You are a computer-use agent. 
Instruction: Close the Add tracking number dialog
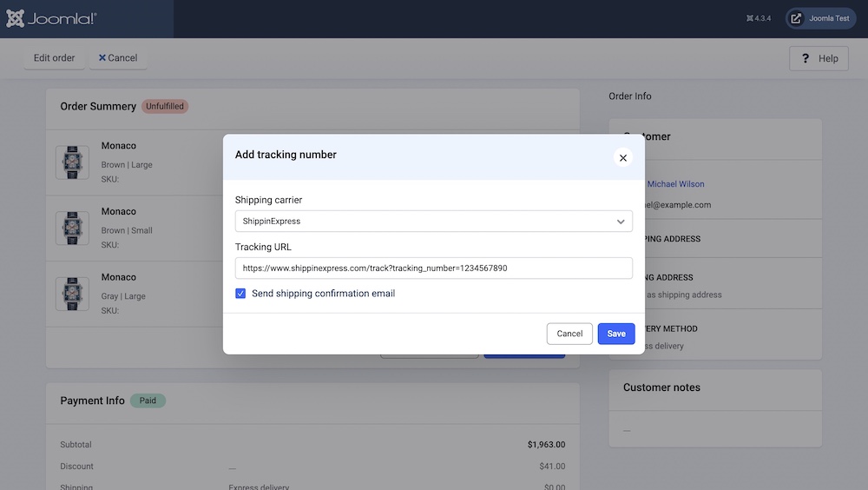[622, 157]
